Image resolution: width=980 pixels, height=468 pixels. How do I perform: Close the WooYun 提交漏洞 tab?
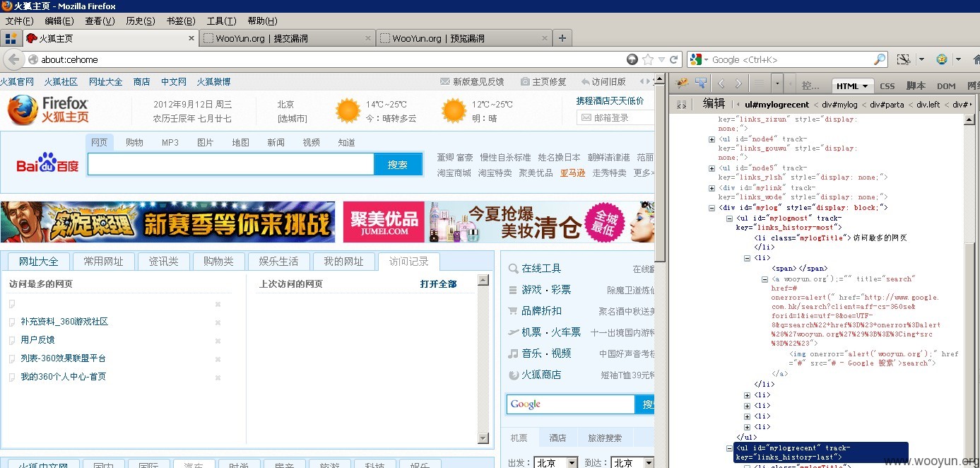point(367,38)
